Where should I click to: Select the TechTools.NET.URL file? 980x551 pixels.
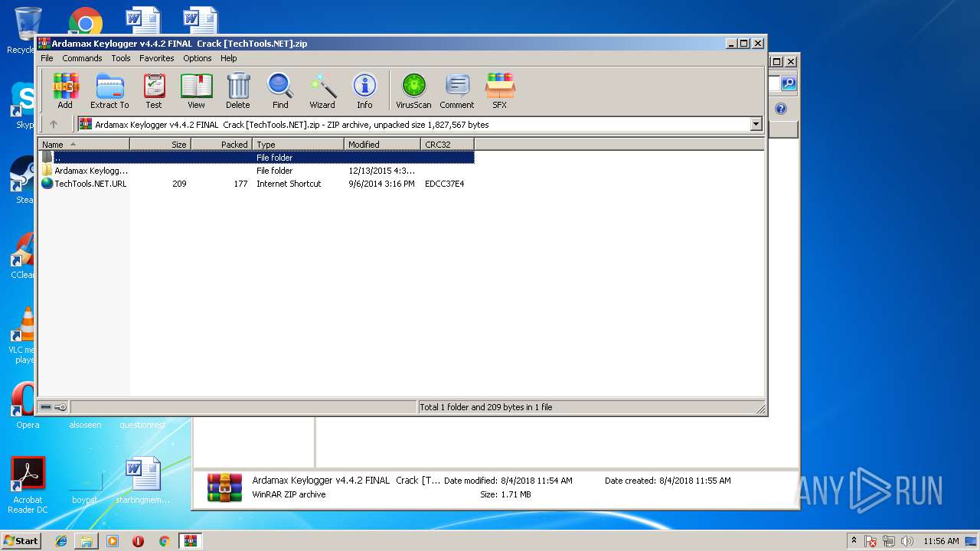pos(256,184)
